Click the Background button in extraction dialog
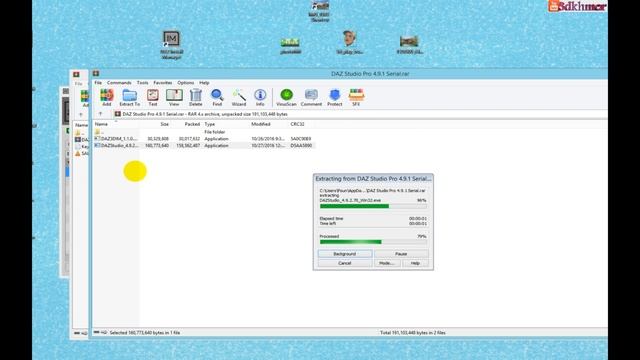This screenshot has height=360, width=640. 344,254
